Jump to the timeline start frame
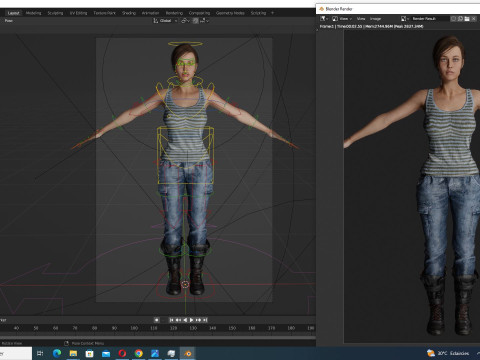This screenshot has height=360, width=480. pos(171,320)
